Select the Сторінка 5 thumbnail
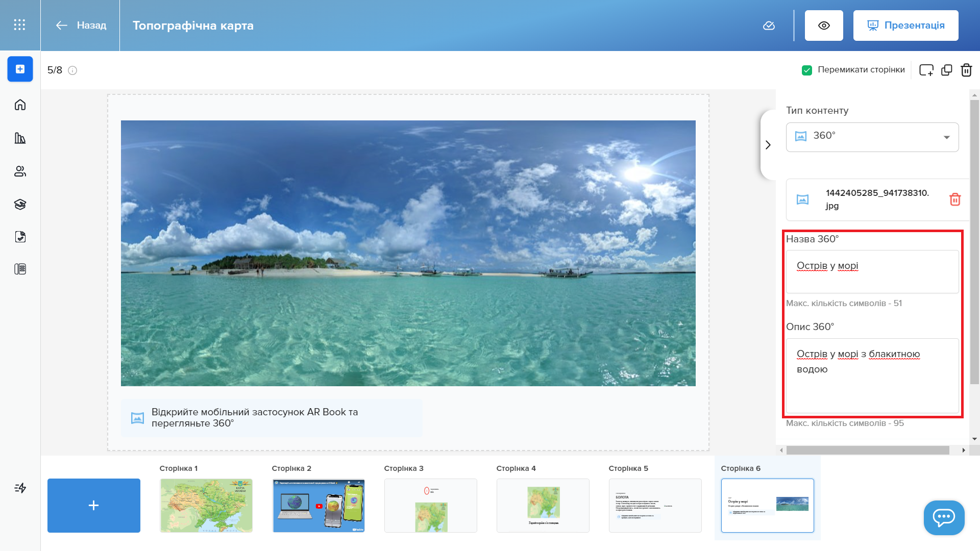Viewport: 980px width, 551px height. point(655,506)
